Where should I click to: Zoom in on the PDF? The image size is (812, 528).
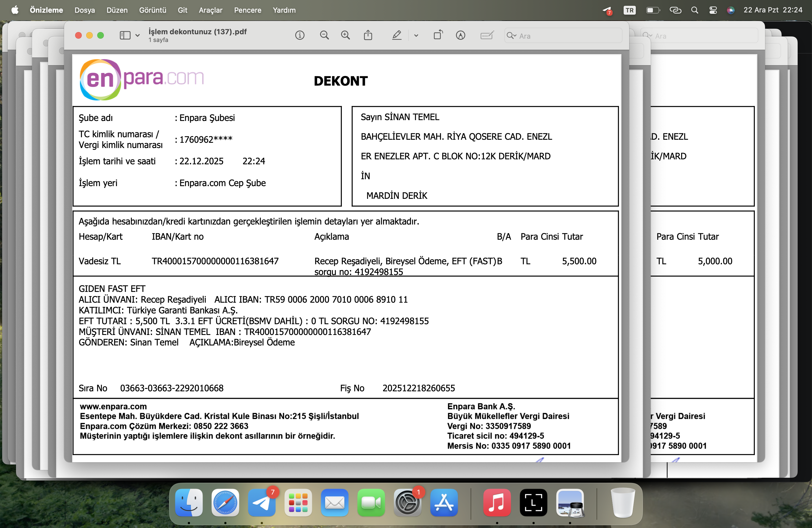pyautogui.click(x=345, y=35)
